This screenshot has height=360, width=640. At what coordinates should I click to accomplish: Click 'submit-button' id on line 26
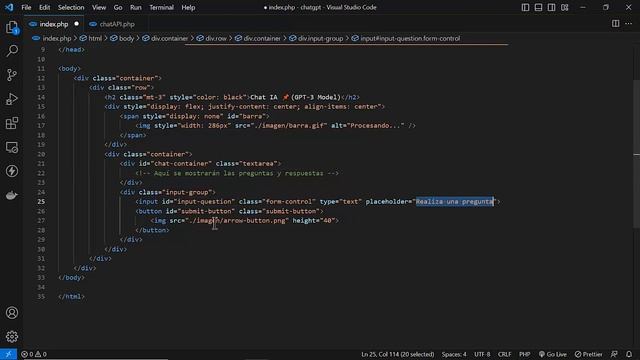click(x=208, y=211)
